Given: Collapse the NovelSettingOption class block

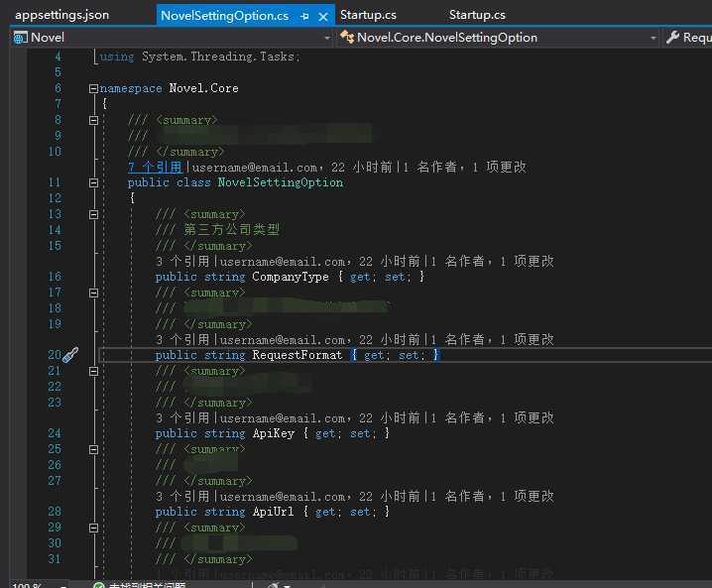Looking at the screenshot, I should 93,183.
